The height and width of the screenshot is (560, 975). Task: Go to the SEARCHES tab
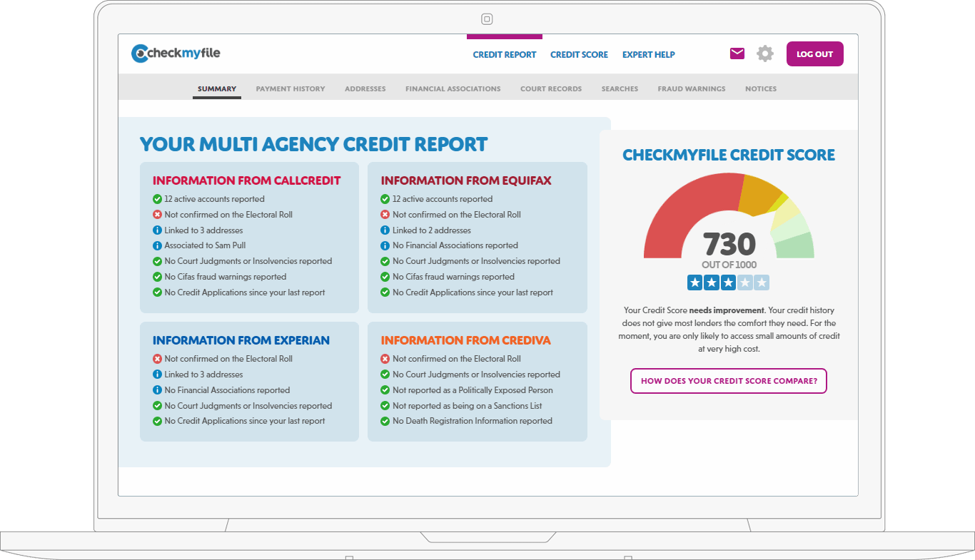click(x=620, y=89)
